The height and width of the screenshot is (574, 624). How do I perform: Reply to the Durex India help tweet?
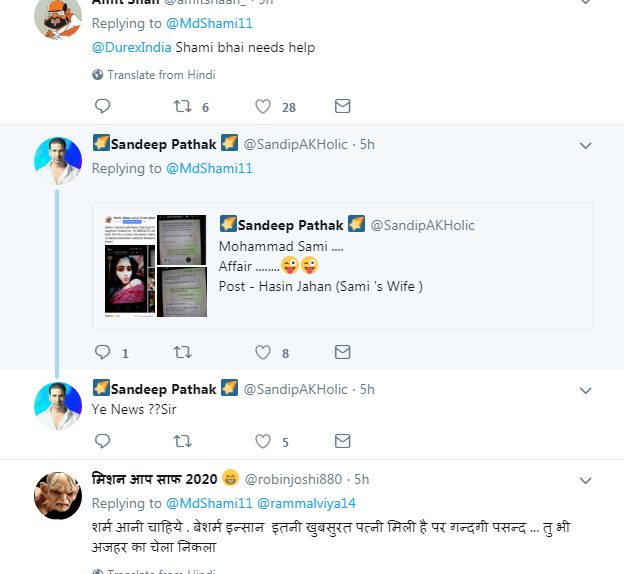(x=102, y=107)
